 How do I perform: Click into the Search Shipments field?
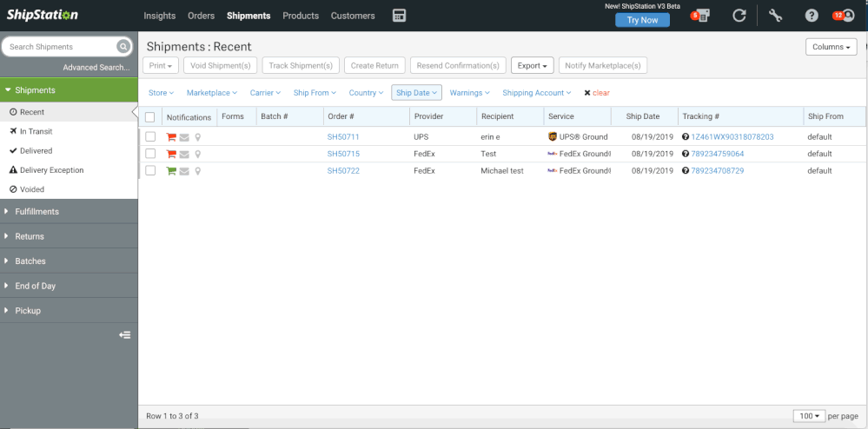tap(59, 47)
